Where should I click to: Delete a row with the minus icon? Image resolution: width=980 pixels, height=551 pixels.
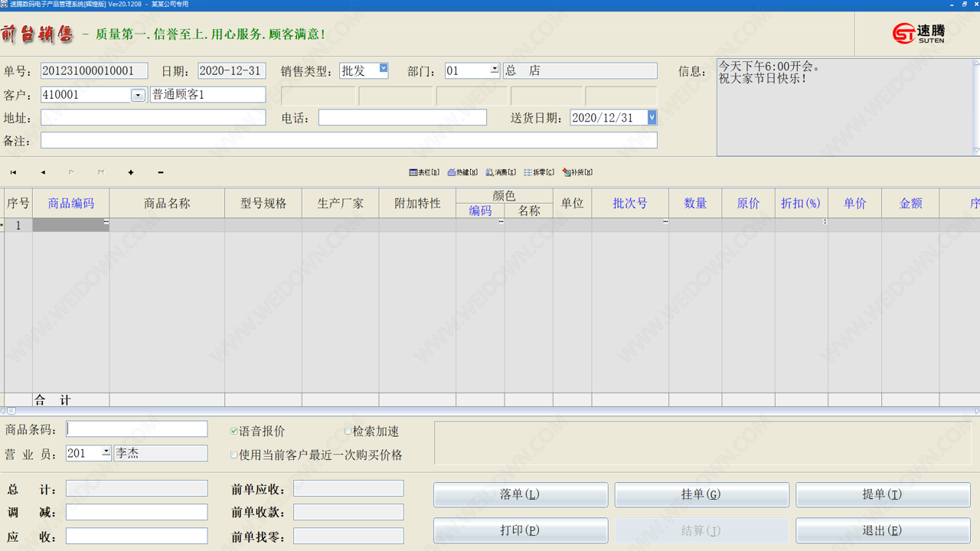160,172
